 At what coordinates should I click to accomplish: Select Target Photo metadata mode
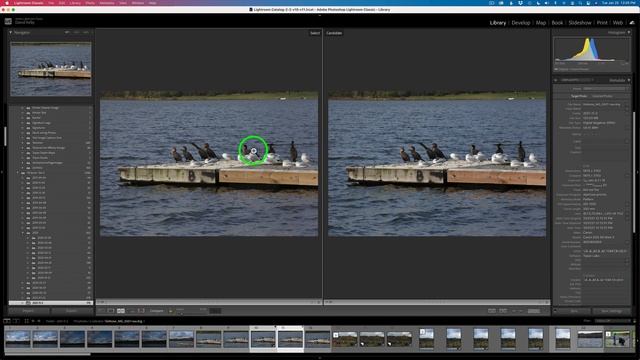tap(578, 96)
